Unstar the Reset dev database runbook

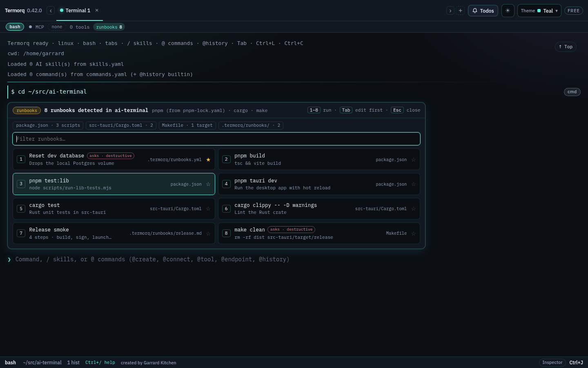pos(208,159)
